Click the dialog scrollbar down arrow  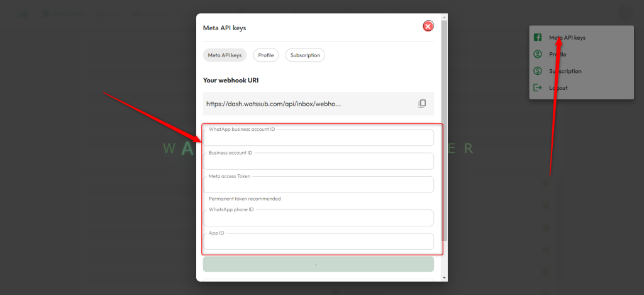pyautogui.click(x=445, y=277)
